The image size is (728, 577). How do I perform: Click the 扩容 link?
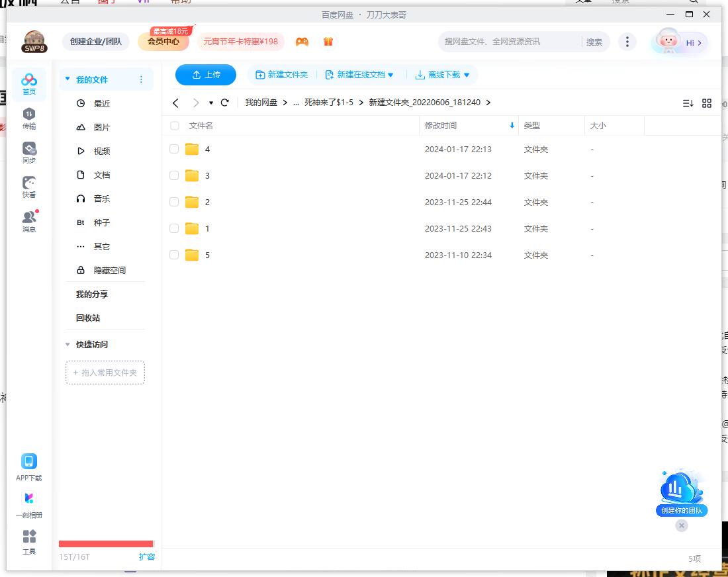click(147, 556)
